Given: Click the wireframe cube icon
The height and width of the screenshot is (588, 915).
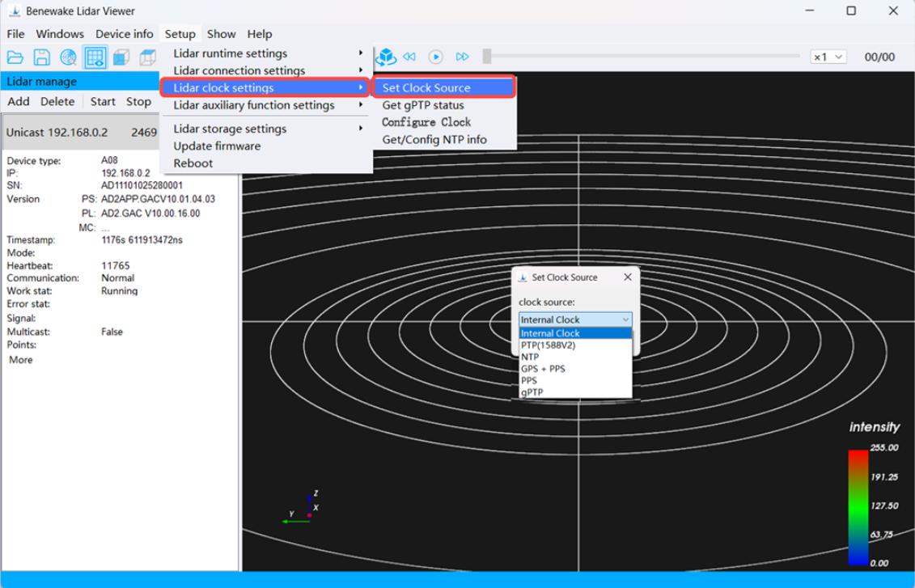Looking at the screenshot, I should tap(147, 57).
